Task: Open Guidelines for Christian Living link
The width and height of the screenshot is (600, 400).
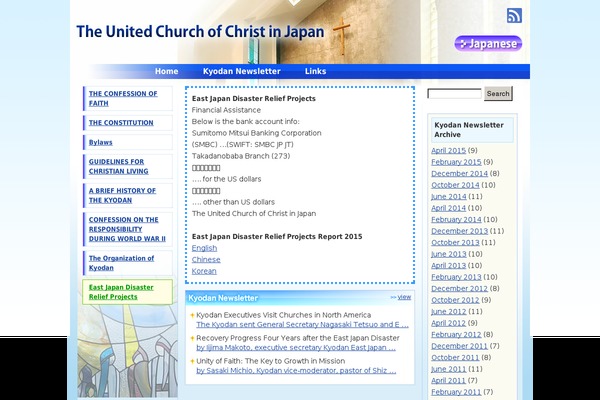Action: pyautogui.click(x=118, y=167)
